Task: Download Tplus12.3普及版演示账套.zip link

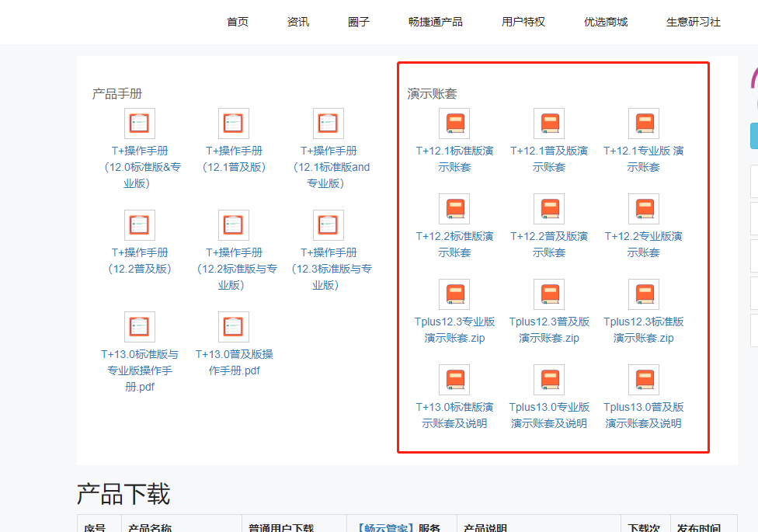Action: (x=549, y=330)
